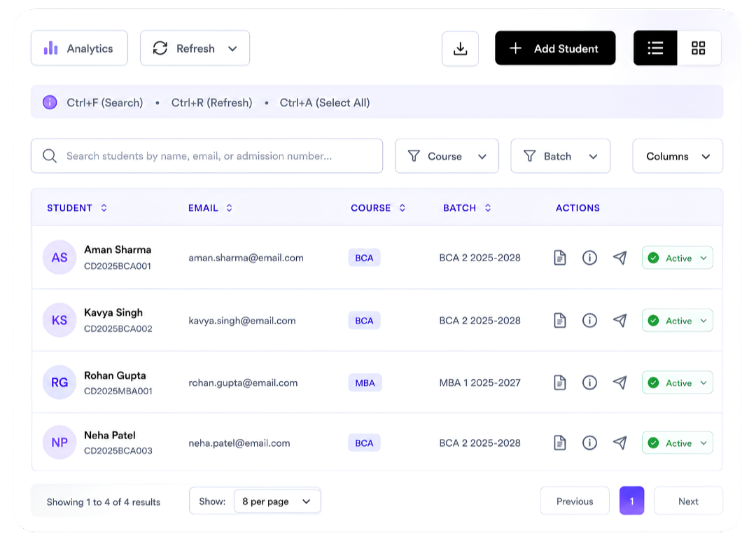Send message to Aman Sharma
The height and width of the screenshot is (540, 756).
(x=620, y=258)
